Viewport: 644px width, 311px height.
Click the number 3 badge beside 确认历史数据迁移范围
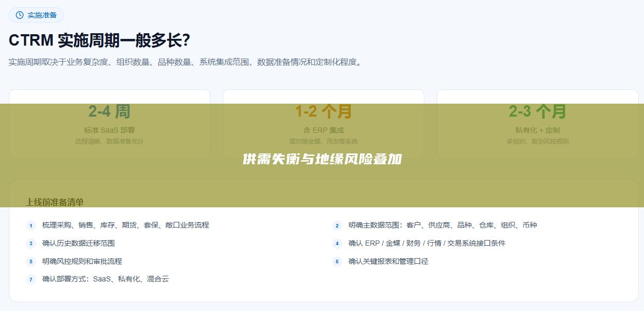(31, 244)
